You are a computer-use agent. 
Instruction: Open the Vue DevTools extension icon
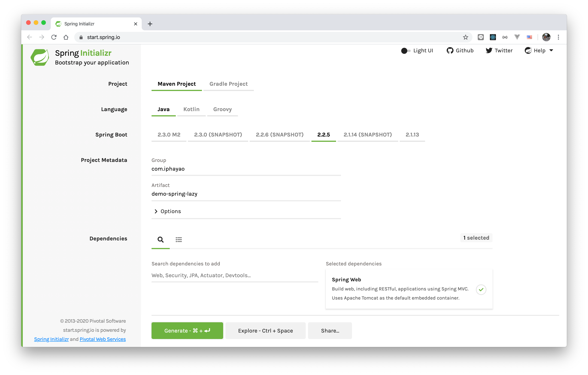point(517,37)
